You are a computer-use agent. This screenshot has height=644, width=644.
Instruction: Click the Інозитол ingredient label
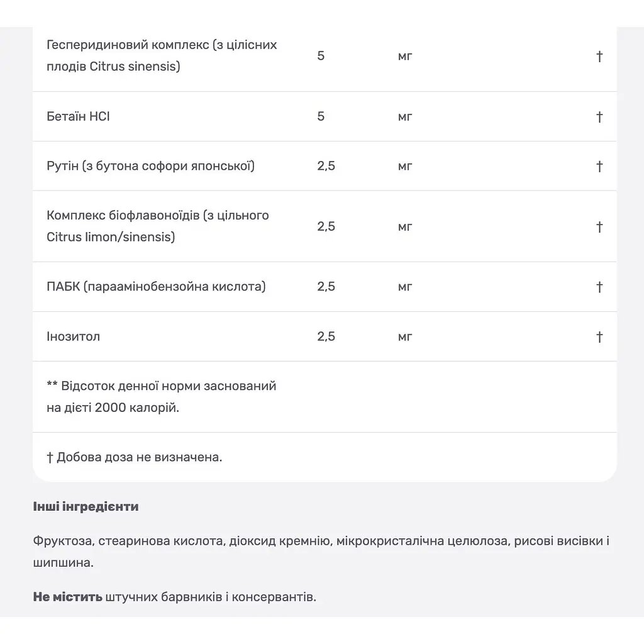click(x=73, y=336)
